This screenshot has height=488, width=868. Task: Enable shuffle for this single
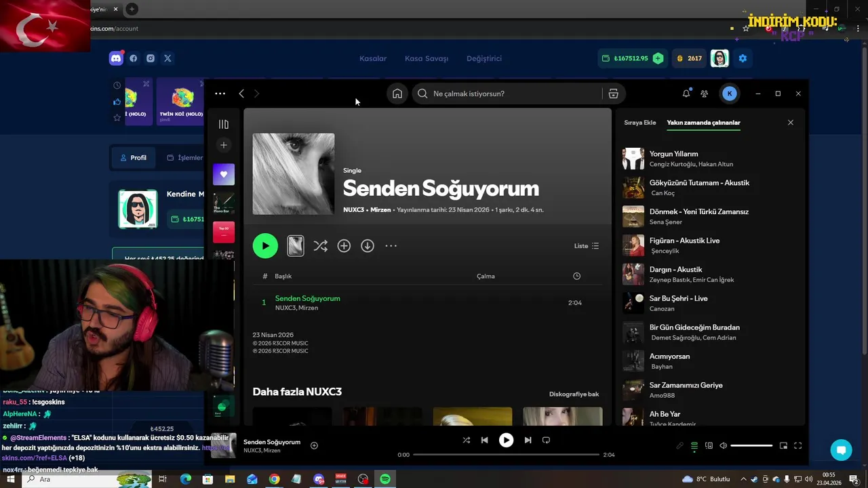pos(321,246)
